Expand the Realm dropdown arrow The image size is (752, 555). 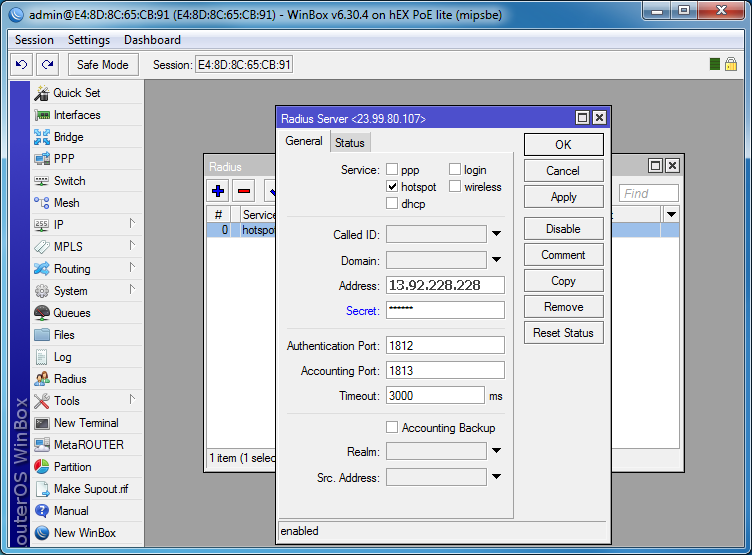point(496,451)
